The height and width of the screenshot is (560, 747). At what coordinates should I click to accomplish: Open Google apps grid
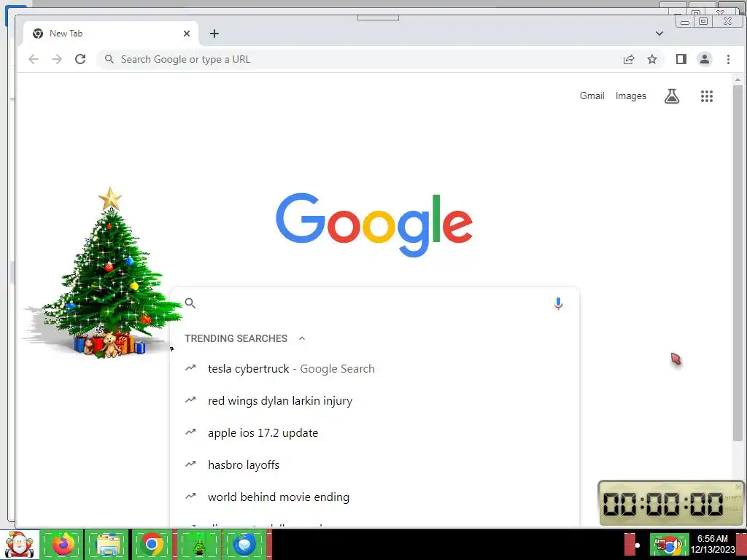coord(707,96)
